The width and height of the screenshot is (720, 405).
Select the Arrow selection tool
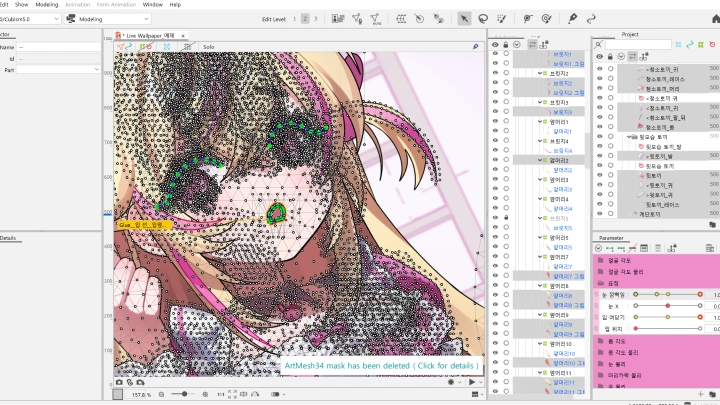pyautogui.click(x=464, y=19)
